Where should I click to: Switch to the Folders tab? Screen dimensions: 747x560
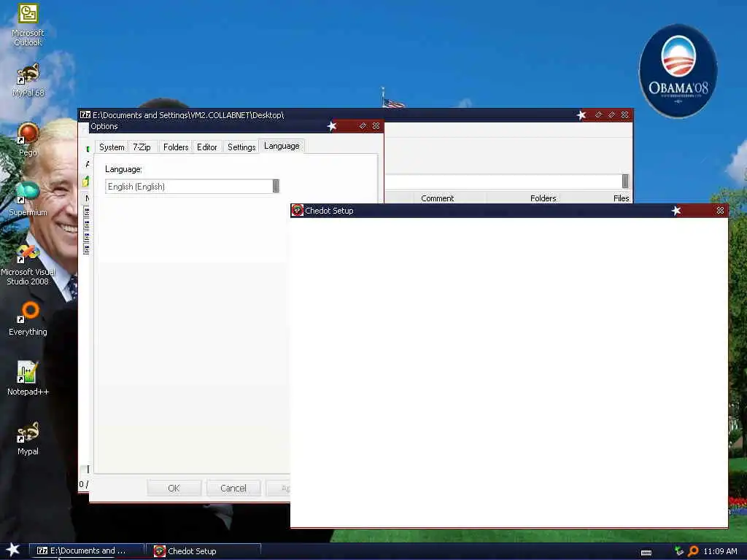click(176, 147)
